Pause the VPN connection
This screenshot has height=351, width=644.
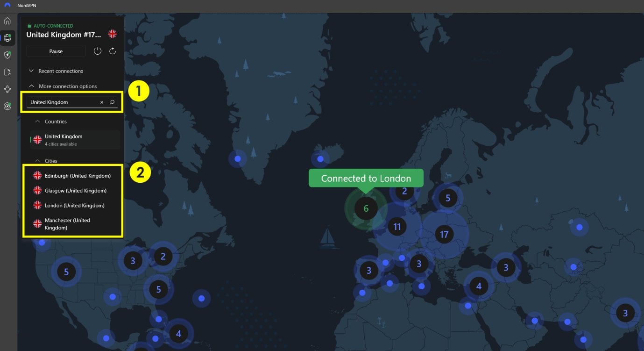click(x=56, y=51)
